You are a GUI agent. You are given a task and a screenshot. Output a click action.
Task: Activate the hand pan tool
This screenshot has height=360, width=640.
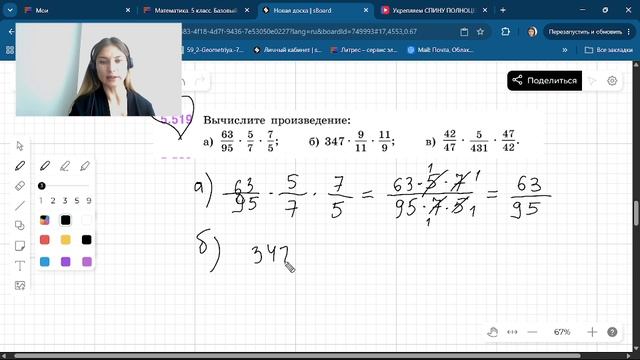pos(493,332)
